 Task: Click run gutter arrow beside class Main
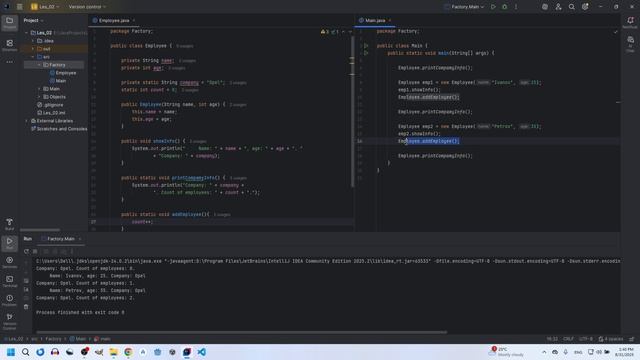pos(366,46)
